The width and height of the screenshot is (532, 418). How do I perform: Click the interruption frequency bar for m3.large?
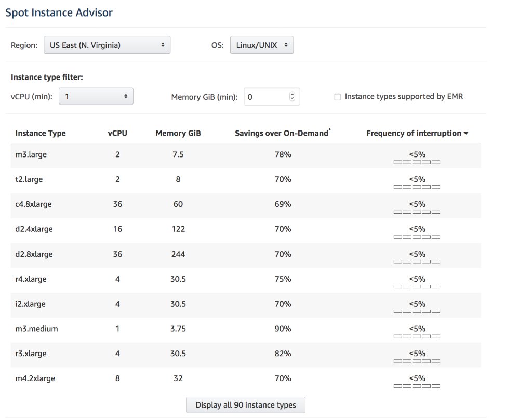tap(417, 162)
